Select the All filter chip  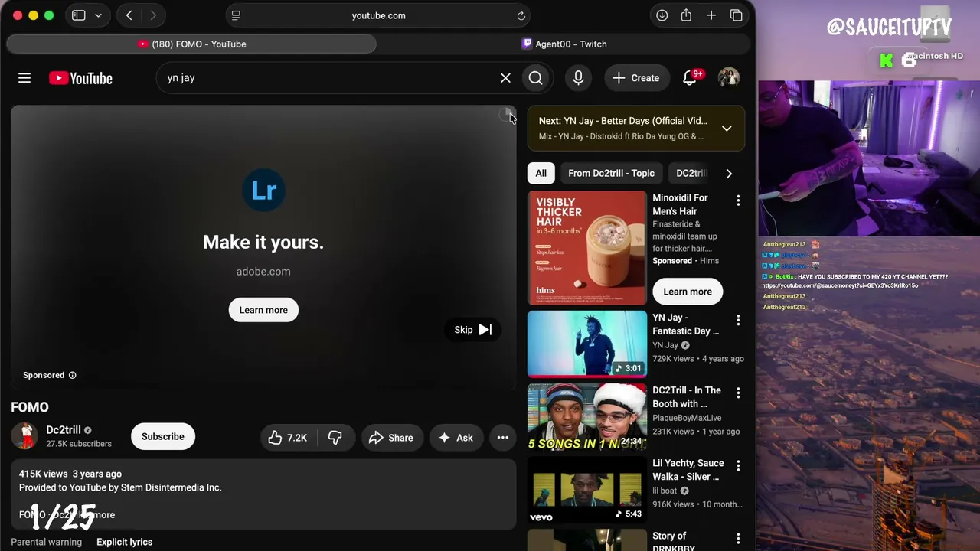pos(541,174)
